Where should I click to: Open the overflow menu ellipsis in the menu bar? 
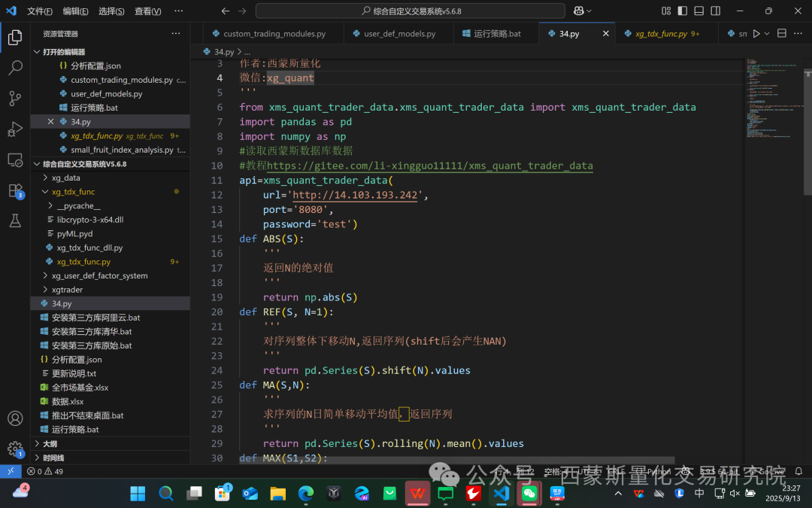(179, 11)
